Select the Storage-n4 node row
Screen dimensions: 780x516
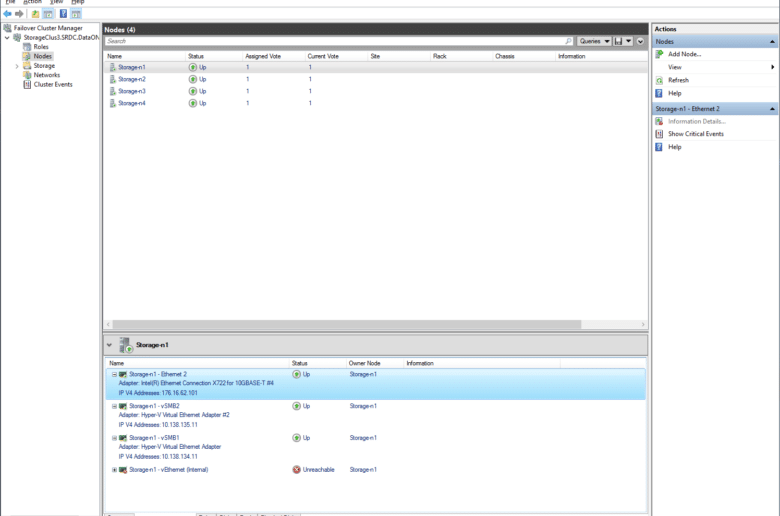pyautogui.click(x=376, y=103)
